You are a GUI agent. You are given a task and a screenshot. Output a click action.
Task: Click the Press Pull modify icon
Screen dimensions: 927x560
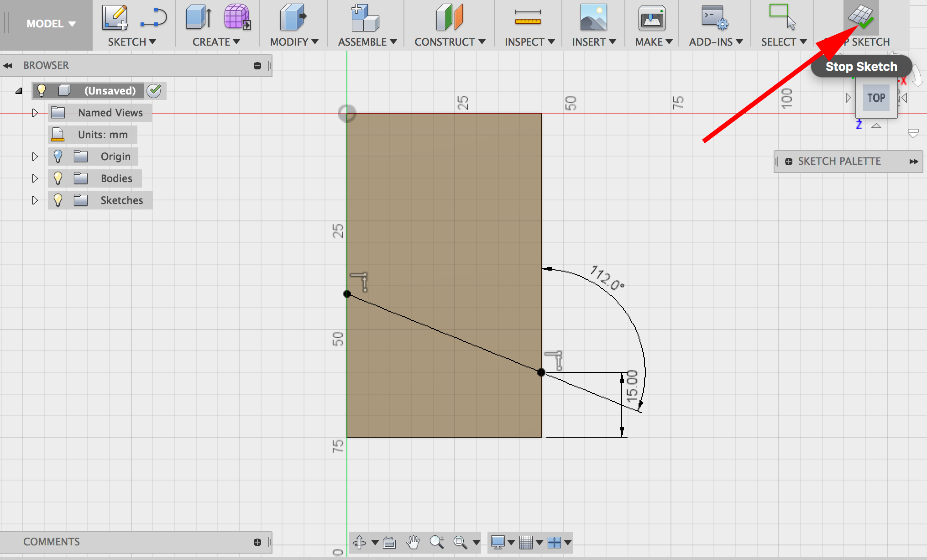pos(293,17)
